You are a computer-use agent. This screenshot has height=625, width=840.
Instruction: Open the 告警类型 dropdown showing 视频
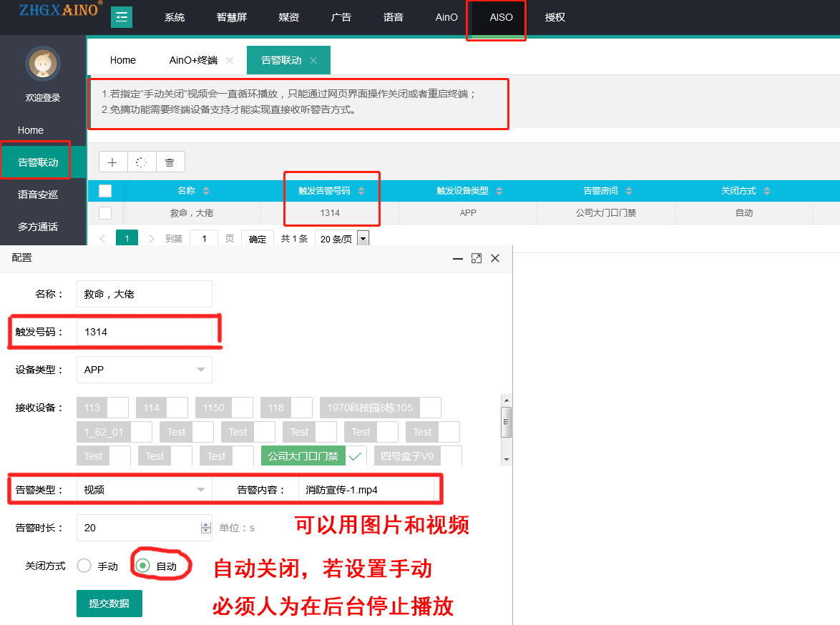pyautogui.click(x=144, y=490)
